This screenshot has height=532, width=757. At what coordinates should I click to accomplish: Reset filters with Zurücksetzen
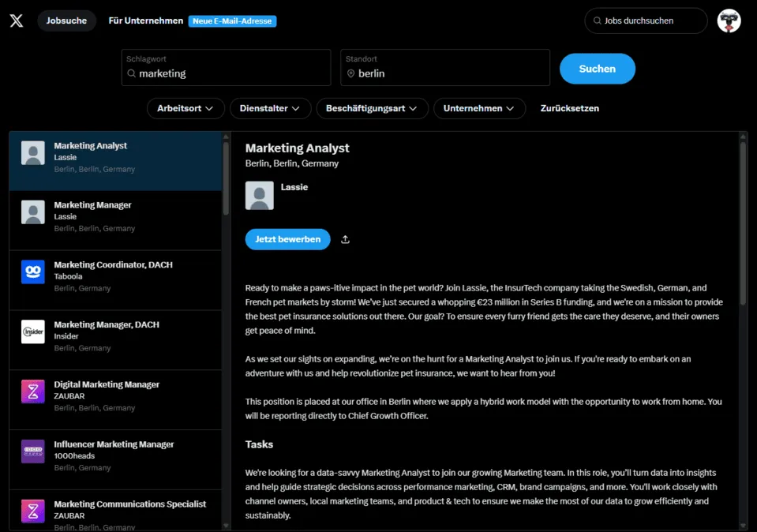coord(569,108)
